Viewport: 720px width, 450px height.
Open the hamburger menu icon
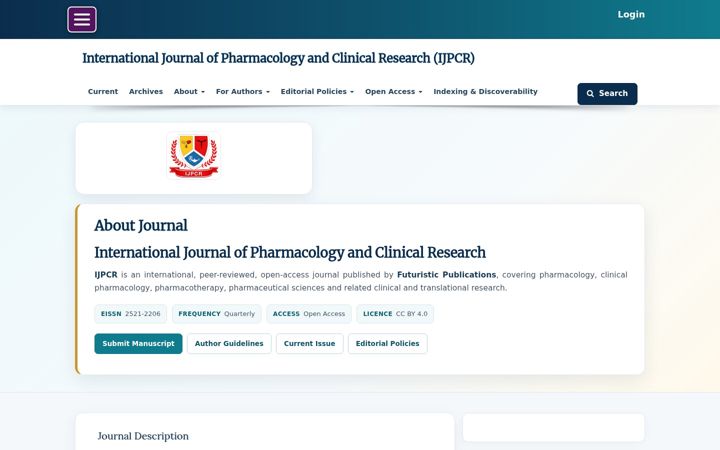[82, 19]
